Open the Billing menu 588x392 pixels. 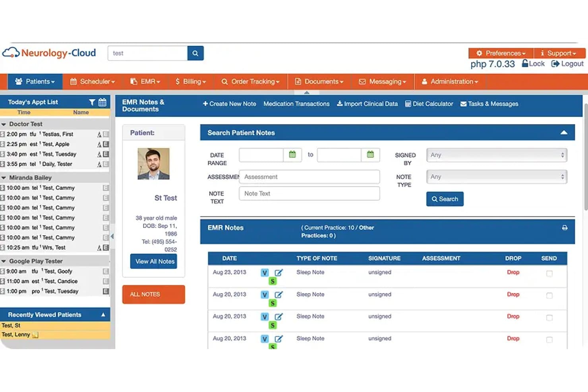(191, 81)
